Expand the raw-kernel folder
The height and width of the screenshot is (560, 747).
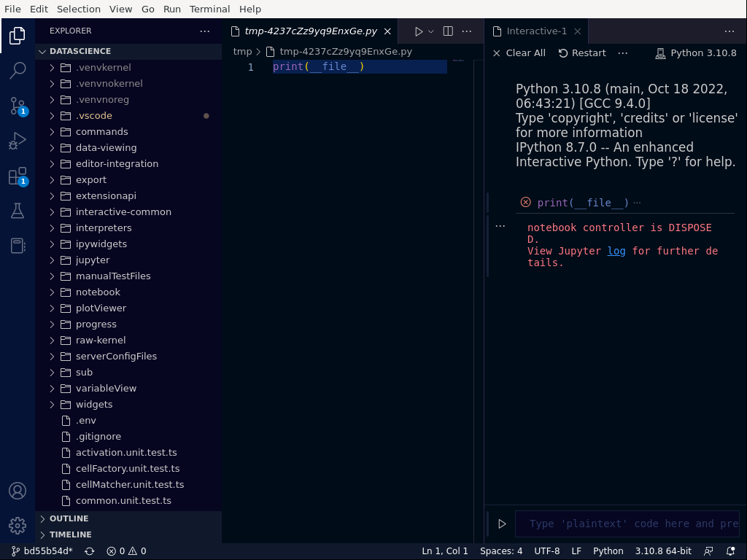[x=128, y=341]
